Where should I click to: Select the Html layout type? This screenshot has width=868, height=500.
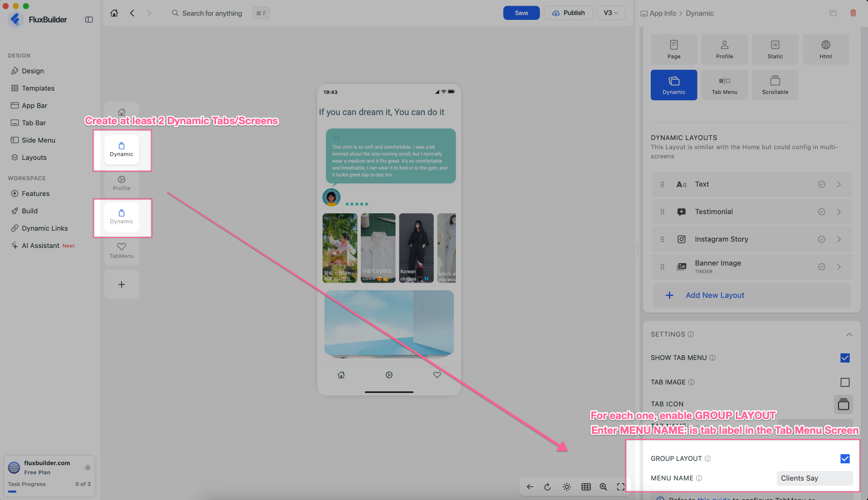(826, 49)
